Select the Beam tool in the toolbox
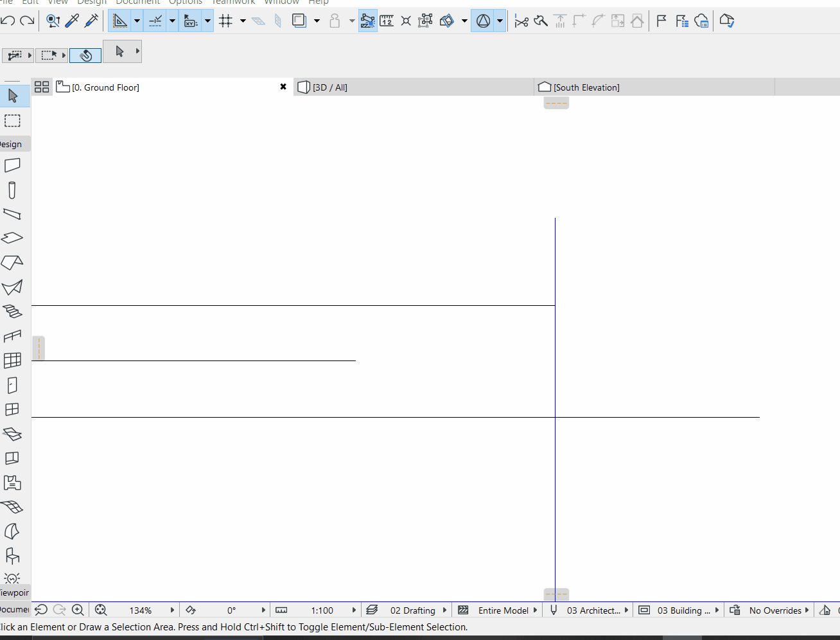This screenshot has height=640, width=840. (x=13, y=214)
